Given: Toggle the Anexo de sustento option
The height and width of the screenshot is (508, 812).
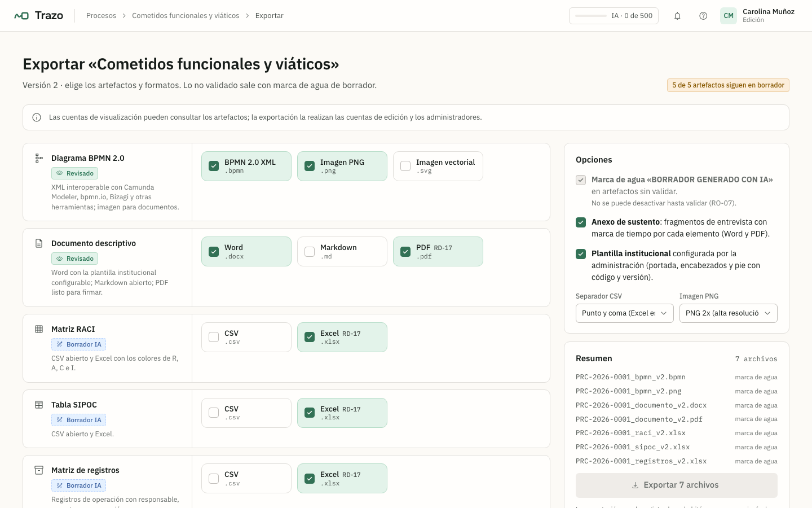Looking at the screenshot, I should 581,222.
